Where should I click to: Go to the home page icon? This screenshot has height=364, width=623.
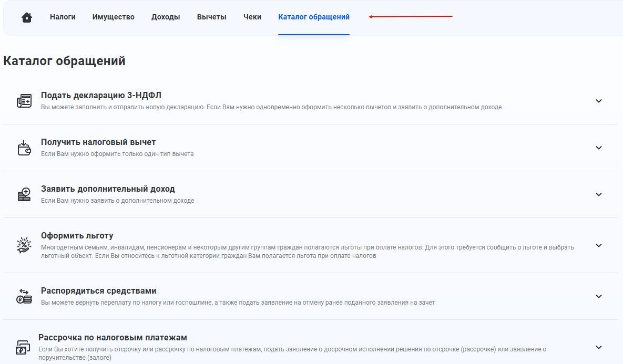[x=27, y=17]
